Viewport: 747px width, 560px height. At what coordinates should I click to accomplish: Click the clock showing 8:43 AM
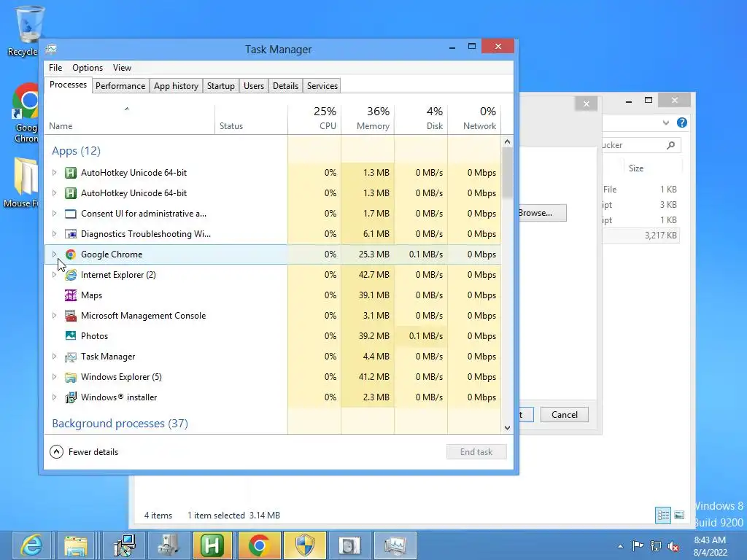710,540
